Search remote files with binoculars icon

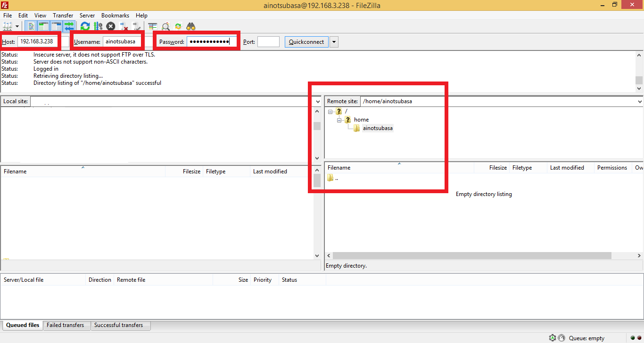pos(191,26)
